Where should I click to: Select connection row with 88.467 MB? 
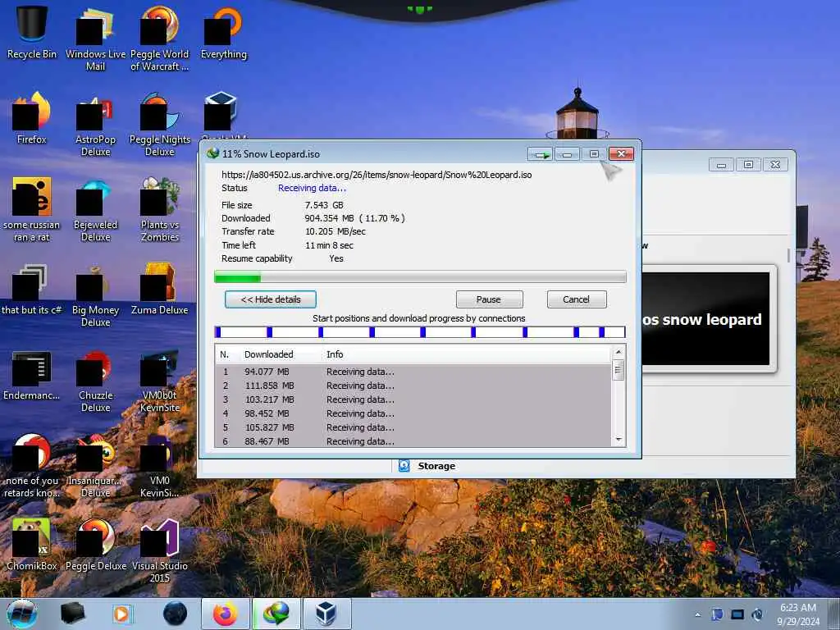click(x=413, y=441)
